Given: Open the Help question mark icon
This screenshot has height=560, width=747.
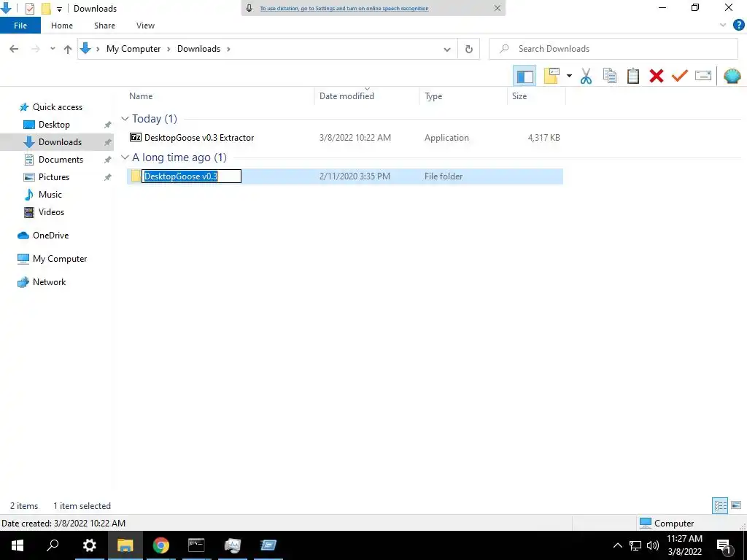Looking at the screenshot, I should [738, 26].
